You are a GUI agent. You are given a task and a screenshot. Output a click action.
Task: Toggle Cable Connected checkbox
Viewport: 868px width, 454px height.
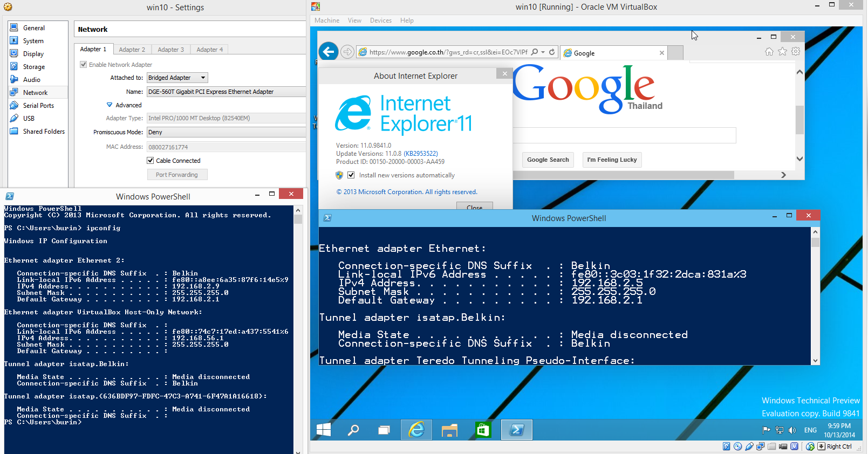[x=151, y=160]
